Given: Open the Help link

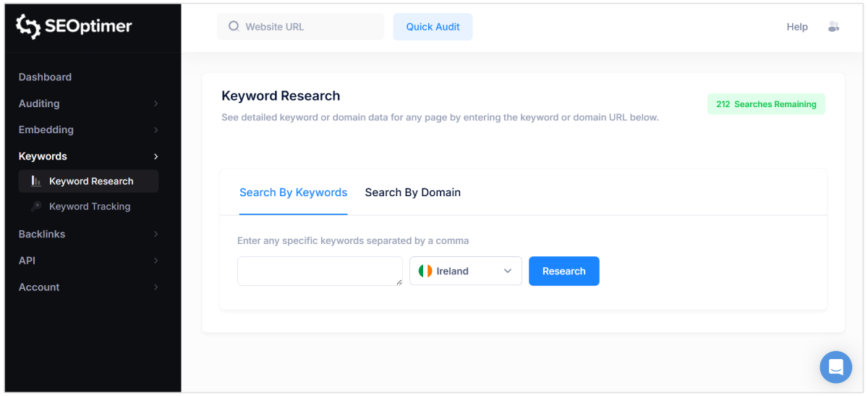Looking at the screenshot, I should click(x=797, y=27).
